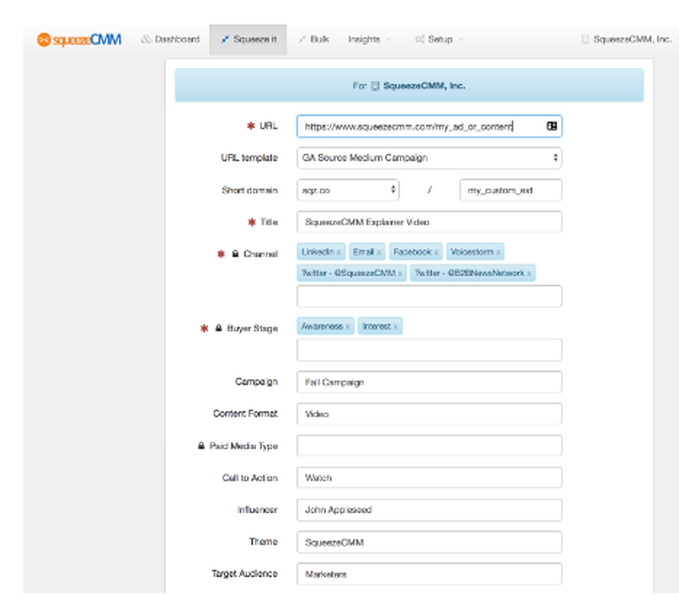The image size is (679, 616).
Task: Click the Bulk icon in navbar
Action: click(302, 39)
